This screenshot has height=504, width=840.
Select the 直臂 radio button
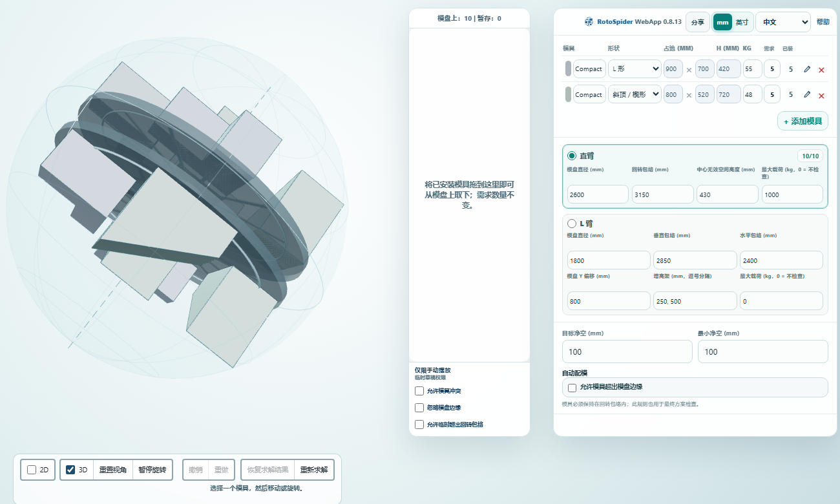(572, 156)
